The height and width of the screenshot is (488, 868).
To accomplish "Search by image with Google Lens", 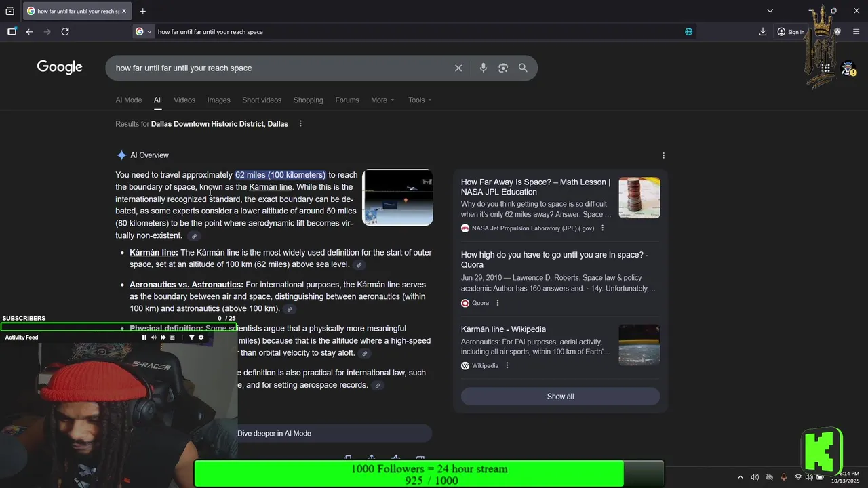I will point(503,68).
